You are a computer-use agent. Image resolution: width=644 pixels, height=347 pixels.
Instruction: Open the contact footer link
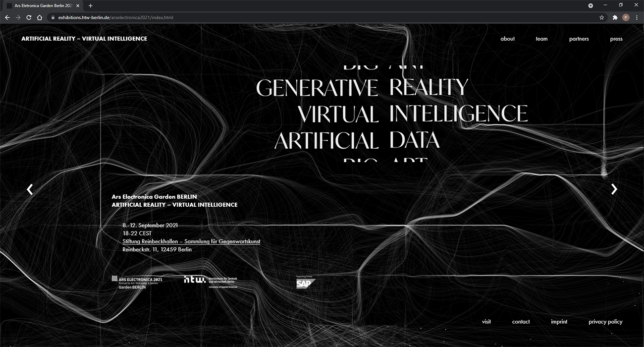coord(521,322)
